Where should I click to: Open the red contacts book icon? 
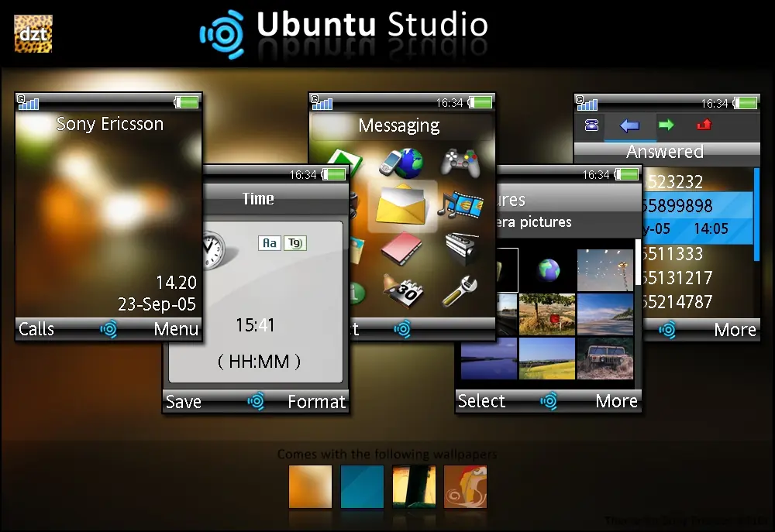(401, 248)
